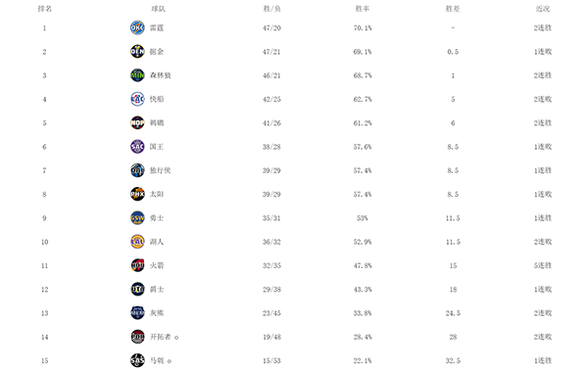Open the 森林狼 team name link
588x369 pixels.
pos(160,75)
